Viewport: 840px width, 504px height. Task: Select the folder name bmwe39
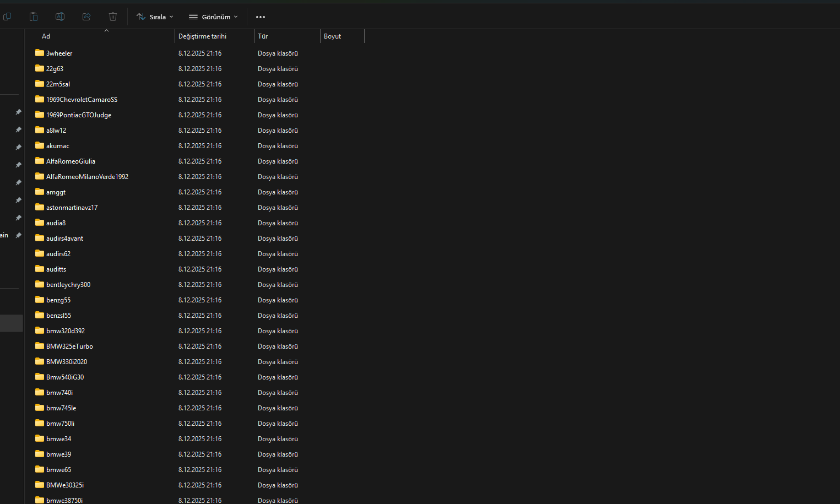(x=58, y=454)
